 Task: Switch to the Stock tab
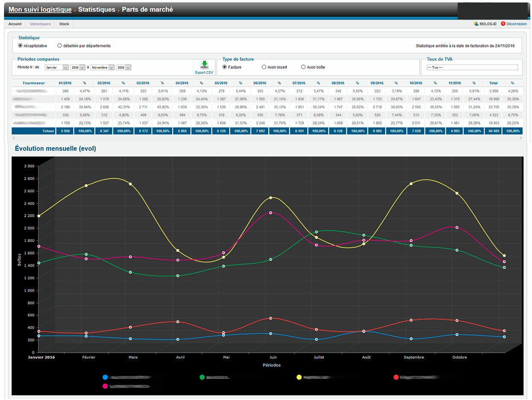tap(64, 24)
